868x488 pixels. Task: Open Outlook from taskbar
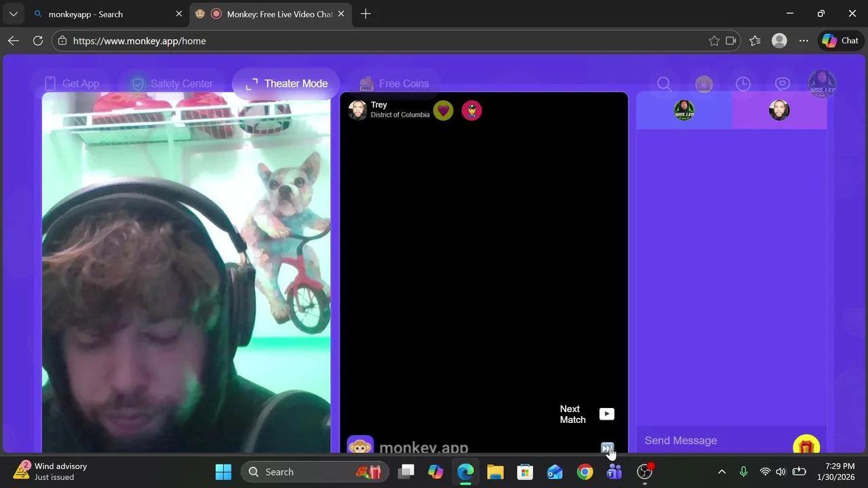point(555,472)
